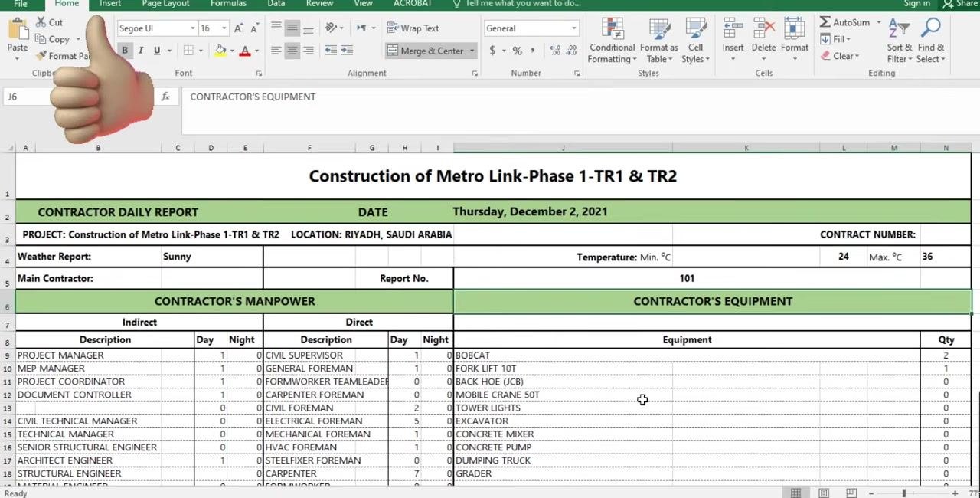Click the zoom slider in status bar
Image resolution: width=980 pixels, height=498 pixels.
pyautogui.click(x=904, y=493)
